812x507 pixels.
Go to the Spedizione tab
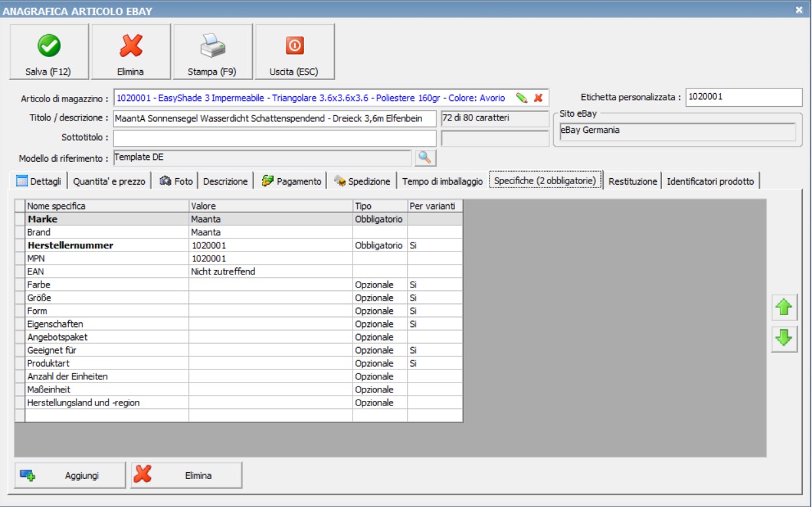362,181
